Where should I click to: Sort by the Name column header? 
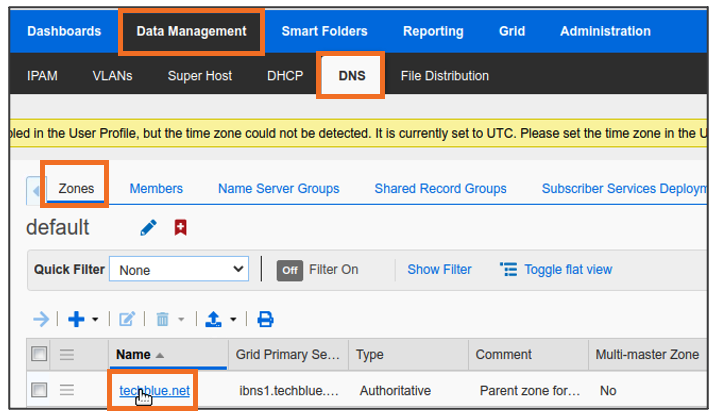(x=133, y=354)
